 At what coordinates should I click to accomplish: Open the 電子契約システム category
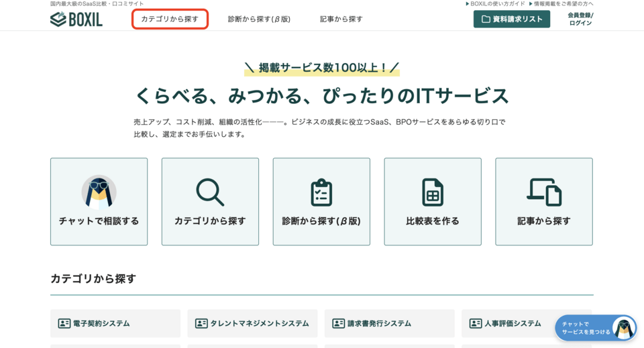(x=101, y=323)
